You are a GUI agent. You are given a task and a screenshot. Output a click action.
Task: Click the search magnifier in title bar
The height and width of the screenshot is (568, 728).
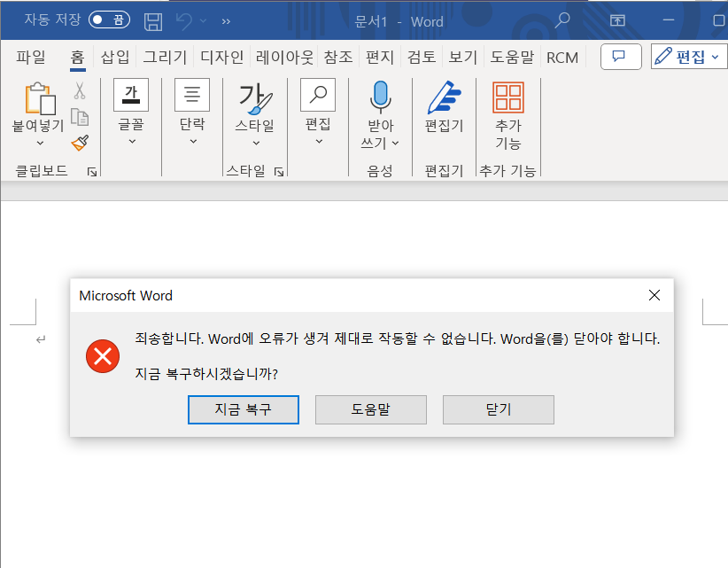[562, 20]
